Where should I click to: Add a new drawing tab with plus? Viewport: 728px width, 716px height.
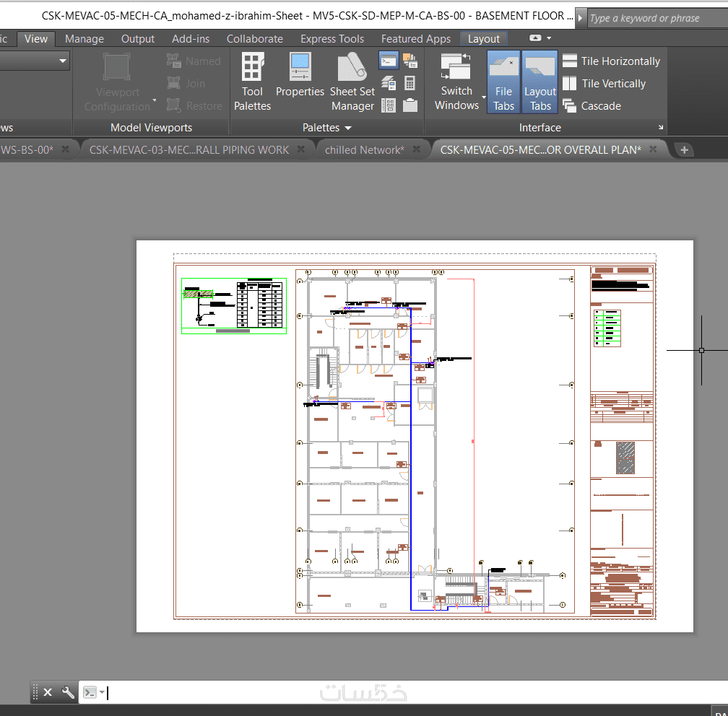click(x=684, y=150)
